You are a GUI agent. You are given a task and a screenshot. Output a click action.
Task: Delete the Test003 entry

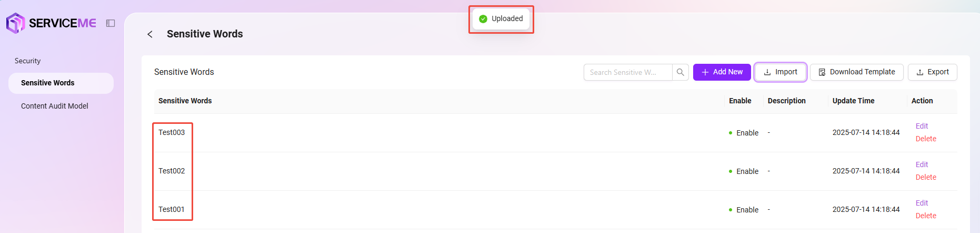[x=926, y=139]
